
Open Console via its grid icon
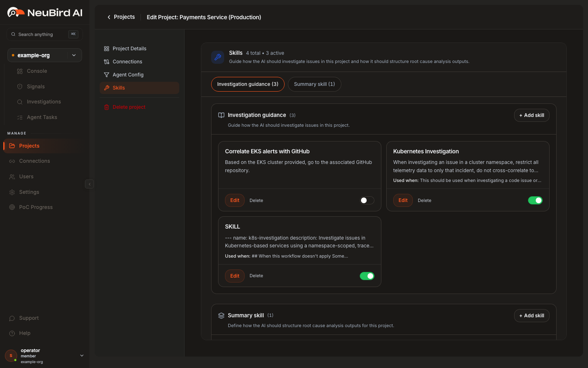[20, 71]
